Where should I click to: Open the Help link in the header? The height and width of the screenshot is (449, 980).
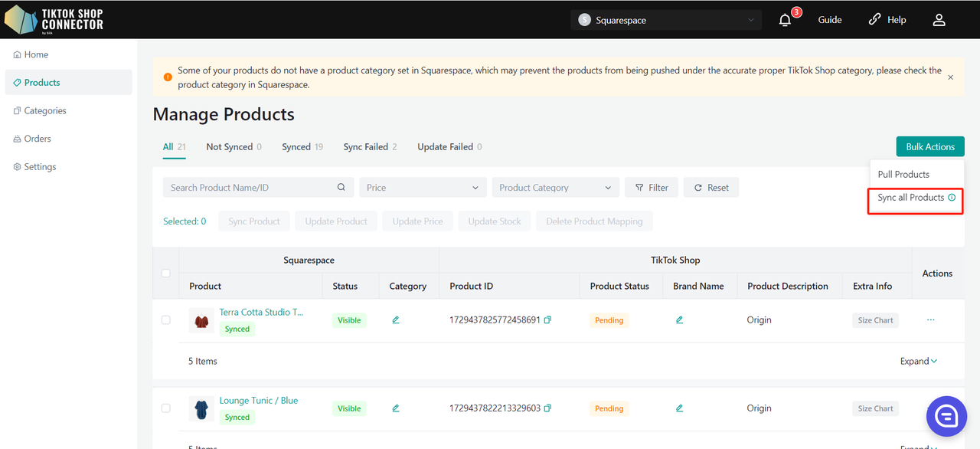(888, 20)
